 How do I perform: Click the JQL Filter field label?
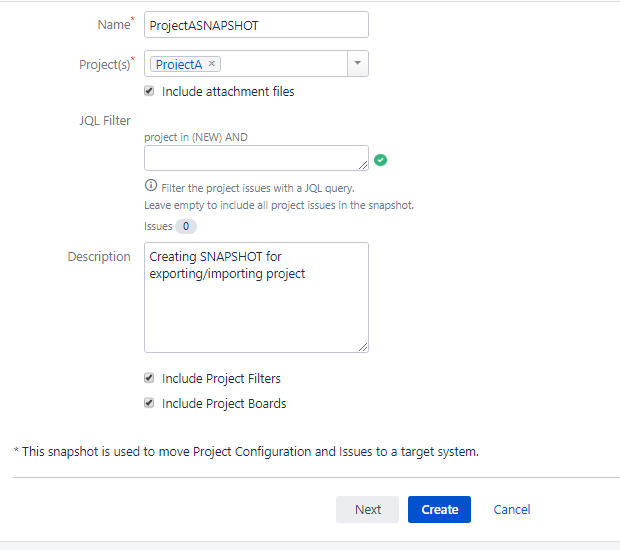105,121
